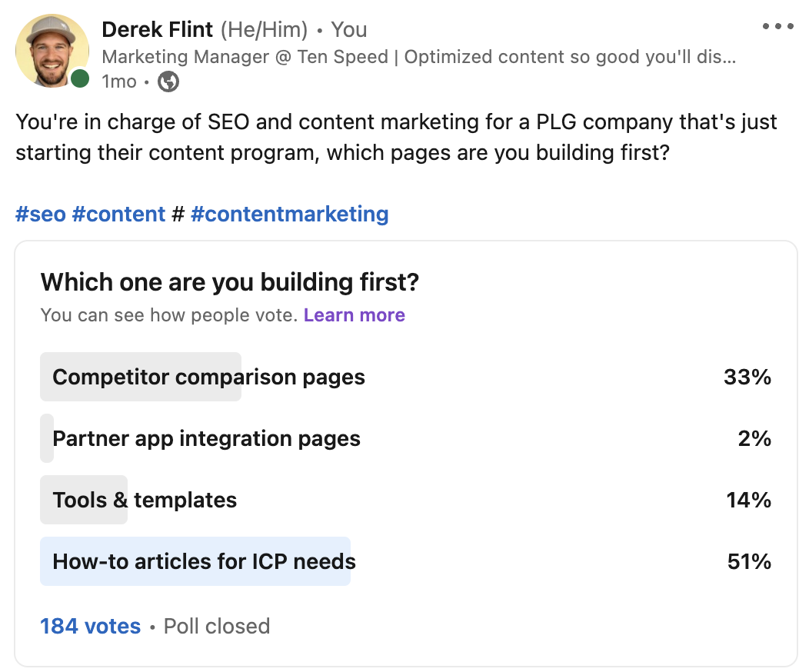This screenshot has width=809, height=672.
Task: Click Learn more about poll voting
Action: click(x=354, y=315)
